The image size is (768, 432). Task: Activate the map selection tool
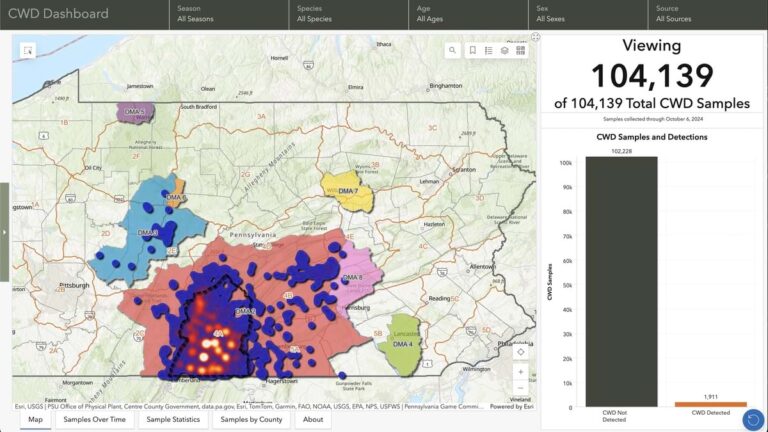point(28,50)
